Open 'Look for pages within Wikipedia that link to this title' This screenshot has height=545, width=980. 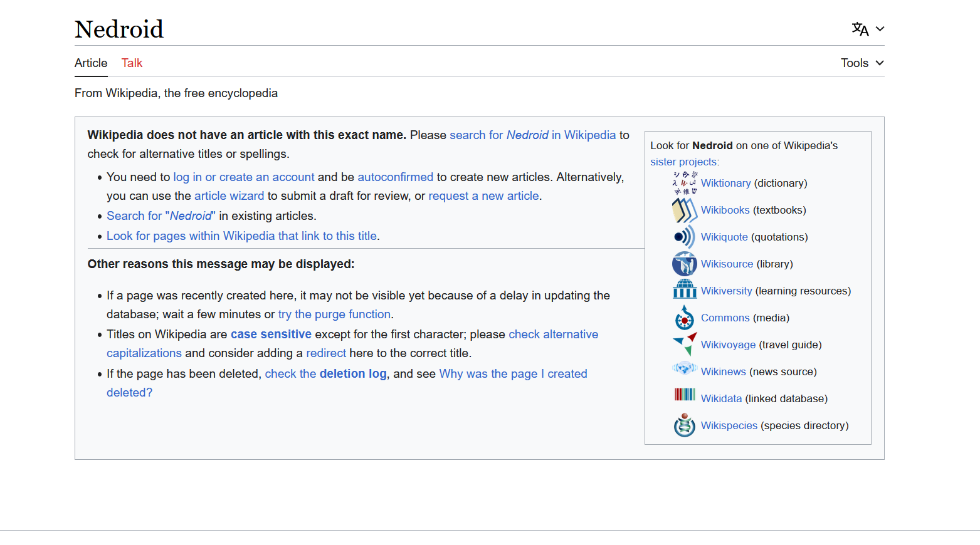pyautogui.click(x=241, y=236)
